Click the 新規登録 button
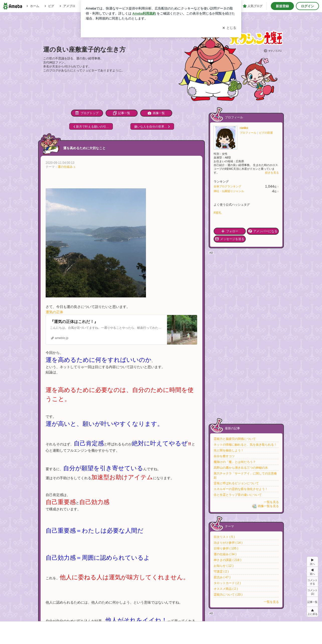The image size is (322, 644). 282,6
